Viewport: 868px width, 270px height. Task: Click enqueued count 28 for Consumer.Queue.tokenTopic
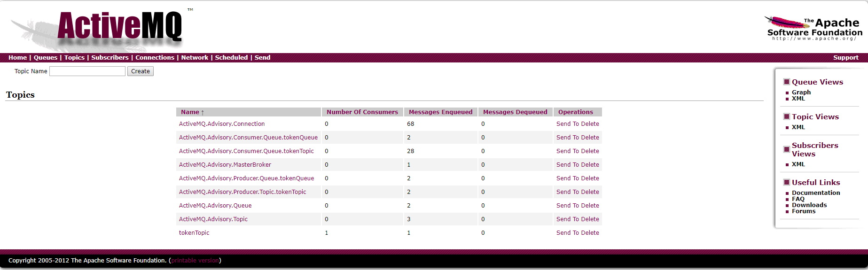click(411, 151)
